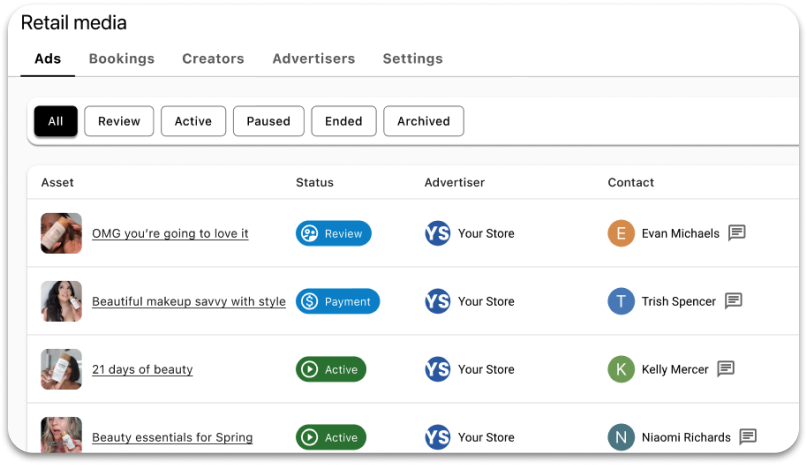Open message icon next to Trish Spencer

[x=733, y=301]
